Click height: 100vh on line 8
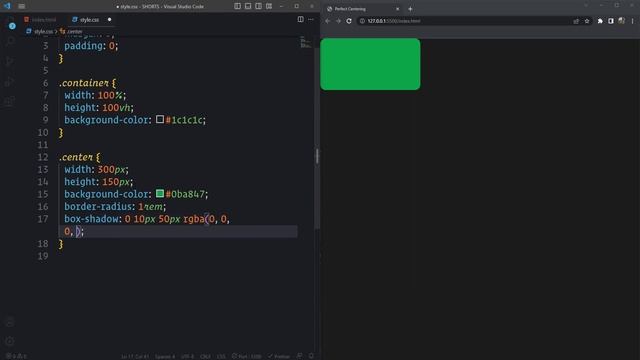 click(99, 107)
